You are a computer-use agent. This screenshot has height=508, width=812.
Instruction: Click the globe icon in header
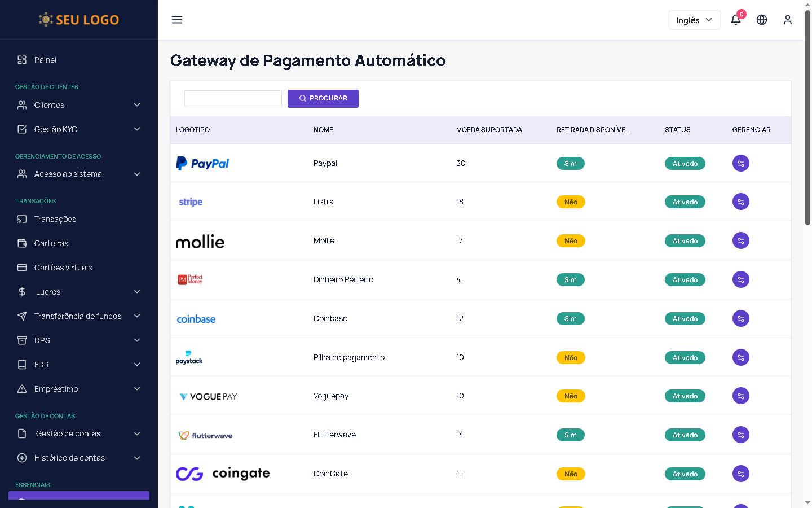coord(762,20)
